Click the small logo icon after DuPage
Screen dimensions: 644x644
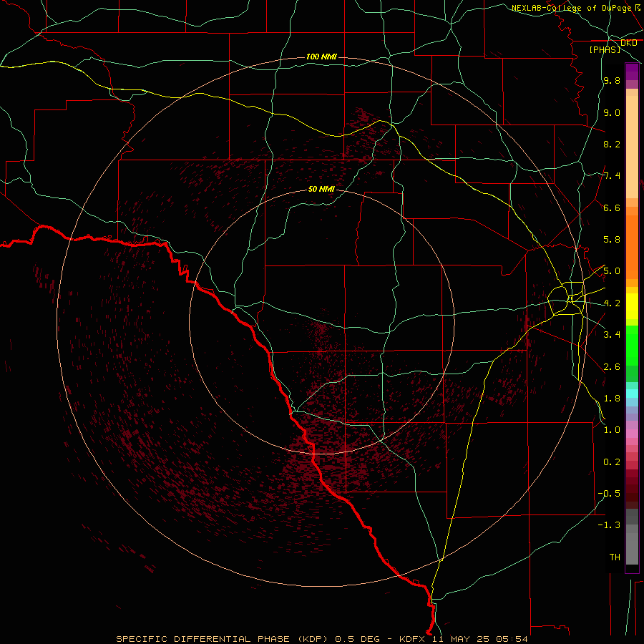638,7
